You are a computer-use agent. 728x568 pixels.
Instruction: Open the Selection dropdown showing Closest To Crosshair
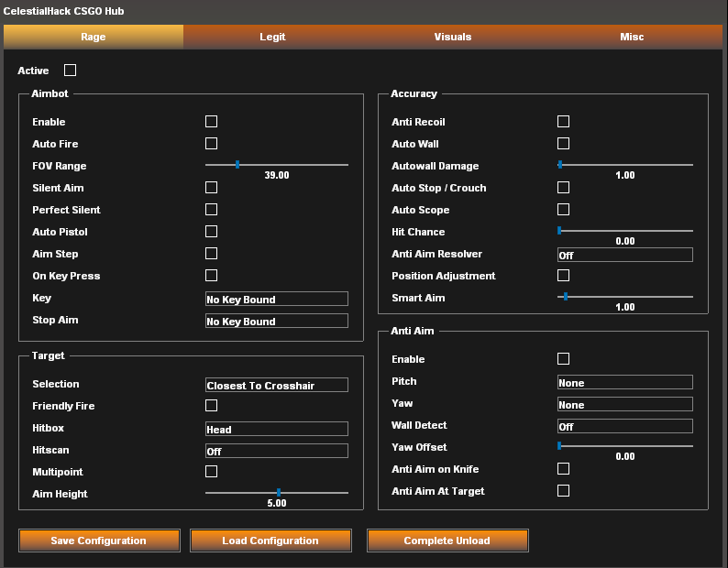[277, 385]
